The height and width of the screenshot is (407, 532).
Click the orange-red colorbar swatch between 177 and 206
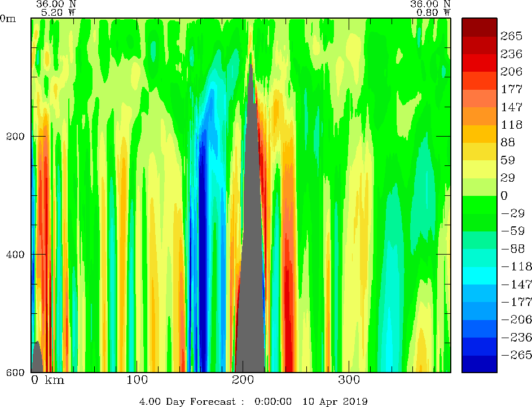coord(480,81)
